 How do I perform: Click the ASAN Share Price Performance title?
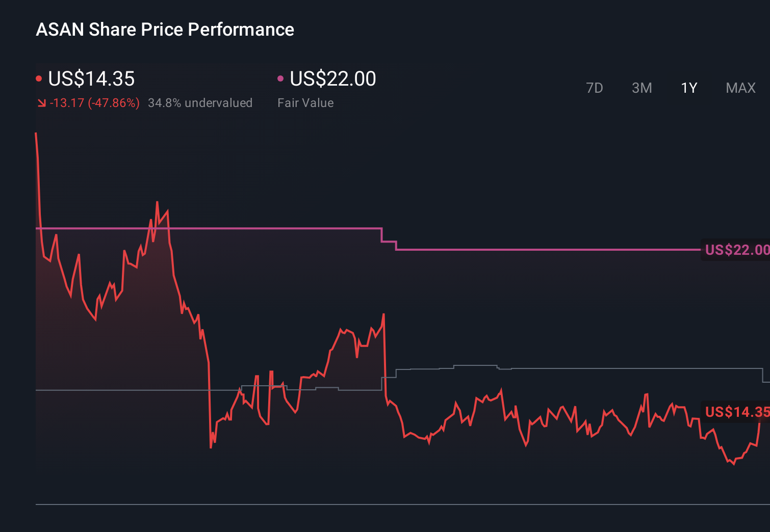coord(165,30)
